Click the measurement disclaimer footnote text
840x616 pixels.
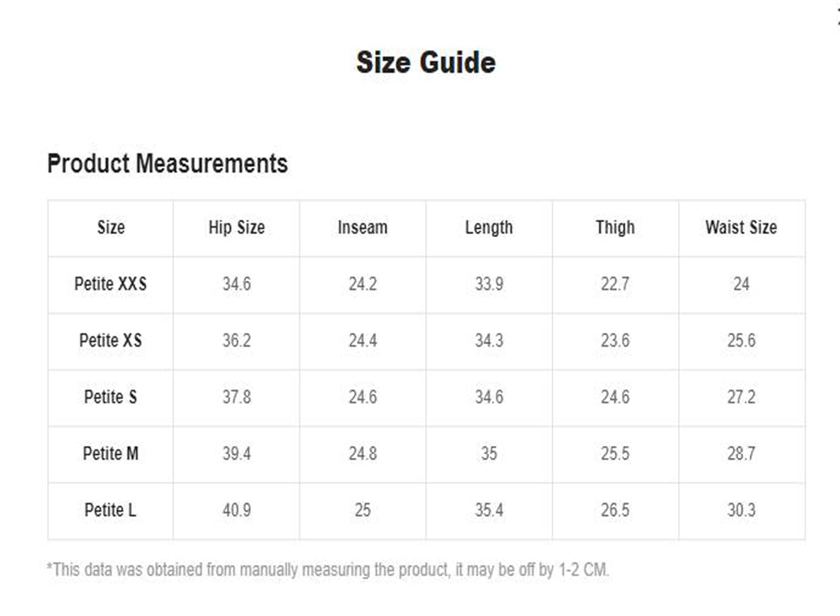pos(328,570)
